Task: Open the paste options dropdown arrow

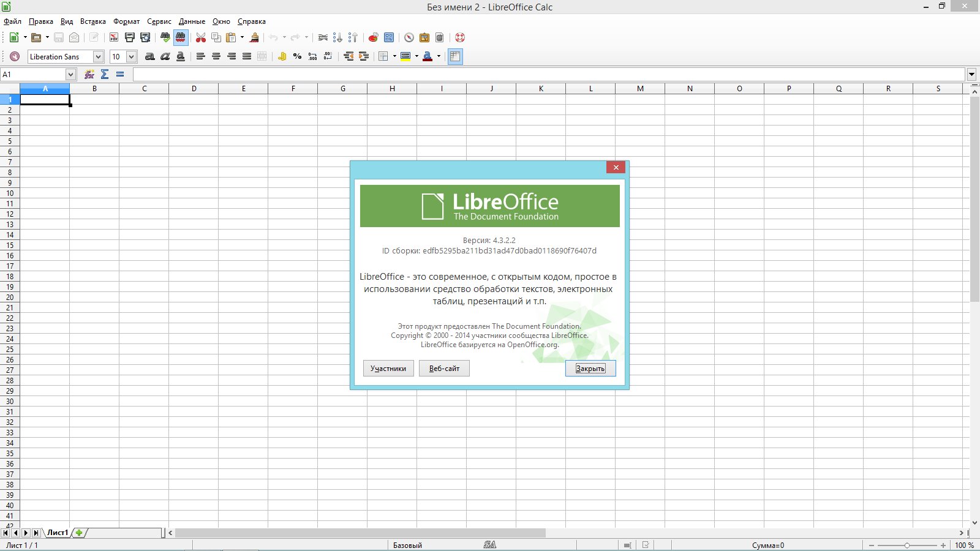Action: click(x=242, y=37)
